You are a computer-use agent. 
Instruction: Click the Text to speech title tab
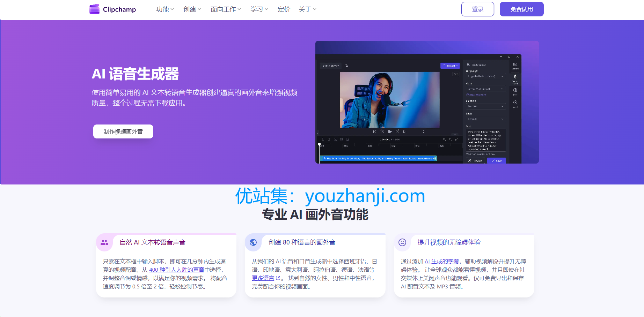[x=330, y=66]
